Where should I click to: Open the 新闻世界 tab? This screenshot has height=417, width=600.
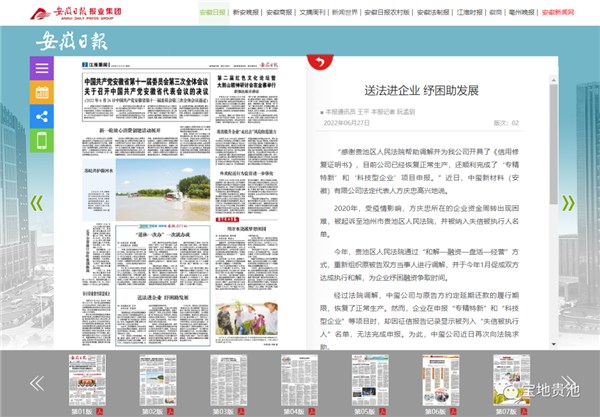point(345,12)
